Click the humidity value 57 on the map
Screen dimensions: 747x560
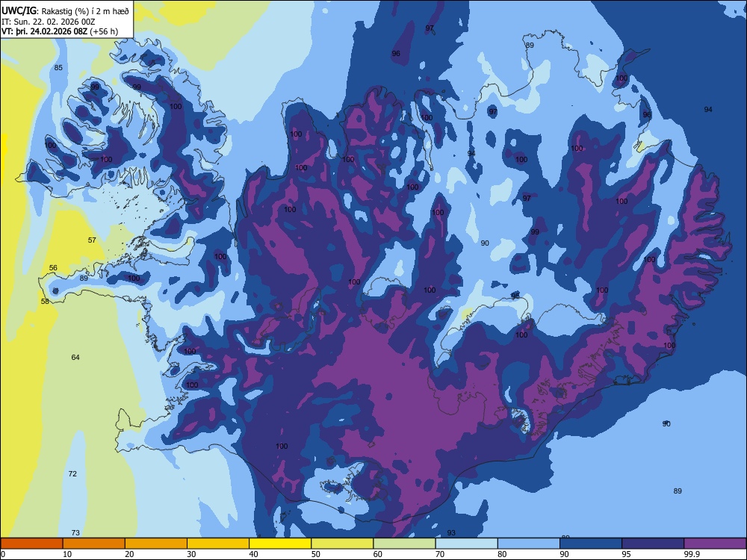click(x=92, y=240)
